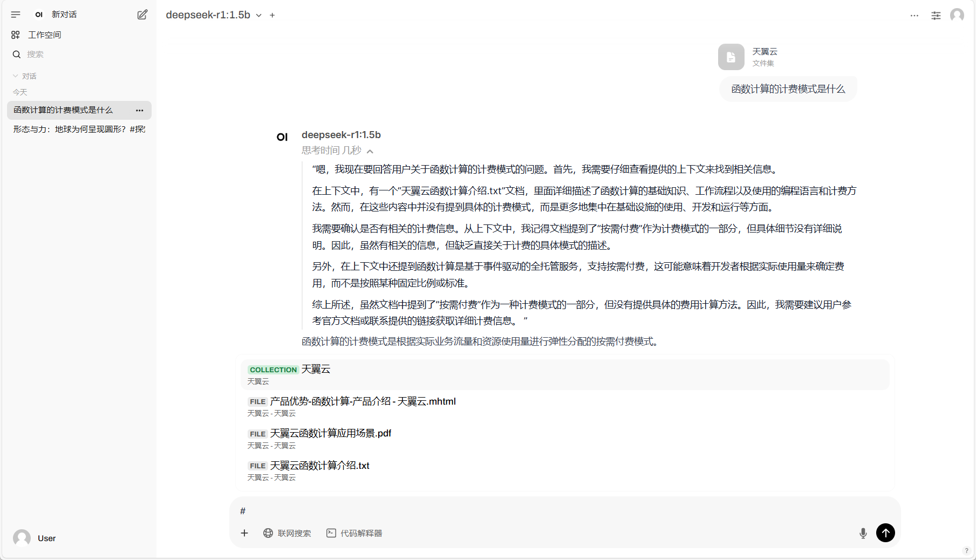The height and width of the screenshot is (560, 976).
Task: Open user profile avatar at top right
Action: pos(957,15)
